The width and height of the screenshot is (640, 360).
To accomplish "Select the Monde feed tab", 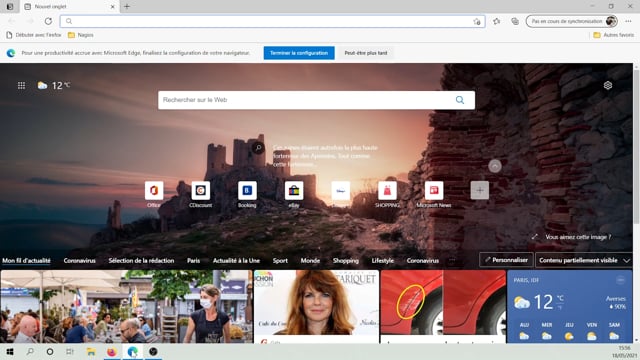I will [x=310, y=260].
